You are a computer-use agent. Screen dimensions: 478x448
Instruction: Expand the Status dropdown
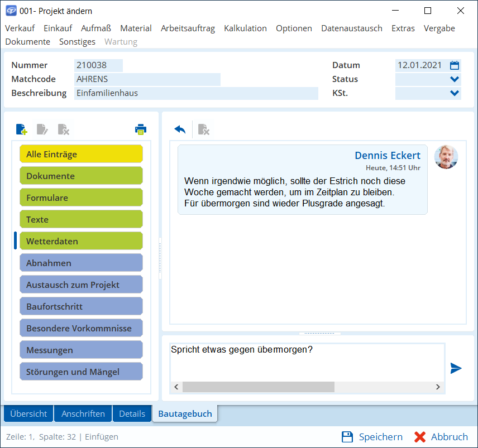(455, 79)
